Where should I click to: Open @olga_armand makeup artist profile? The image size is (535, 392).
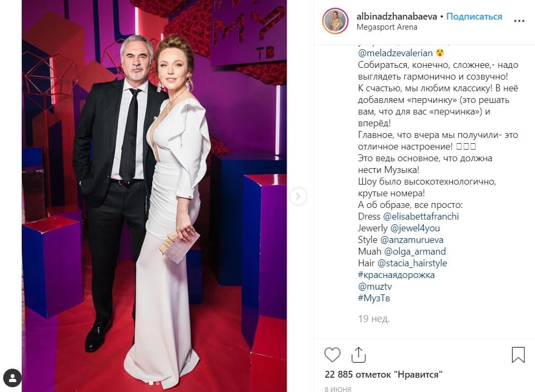[x=415, y=251]
